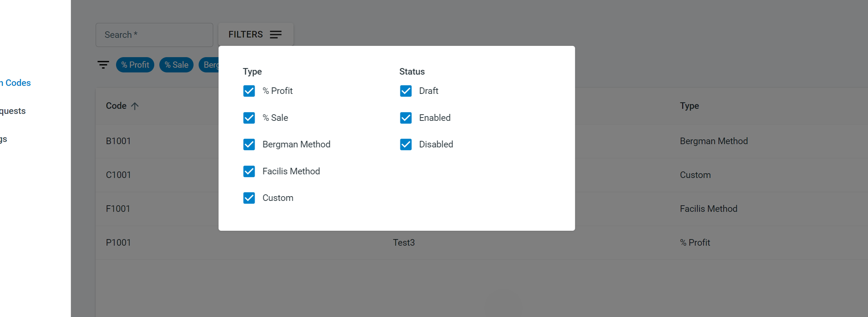Image resolution: width=868 pixels, height=317 pixels.
Task: Click into the Search field
Action: 154,35
